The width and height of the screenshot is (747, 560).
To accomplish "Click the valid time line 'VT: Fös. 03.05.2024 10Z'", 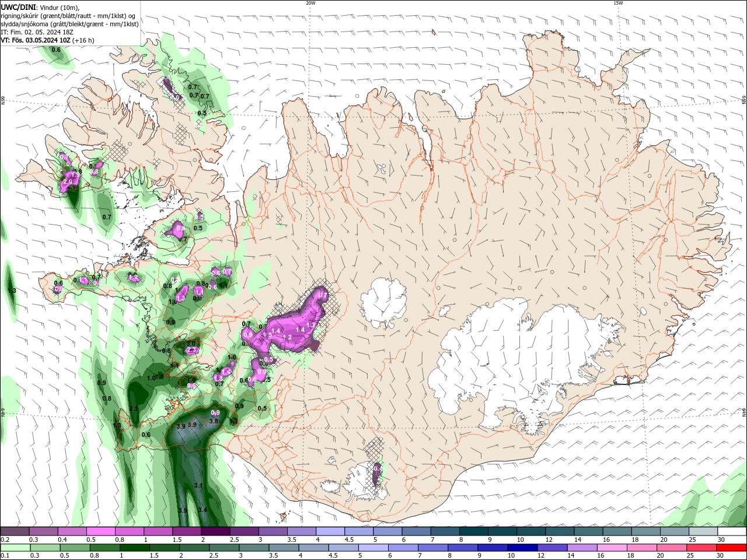I will (x=36, y=40).
